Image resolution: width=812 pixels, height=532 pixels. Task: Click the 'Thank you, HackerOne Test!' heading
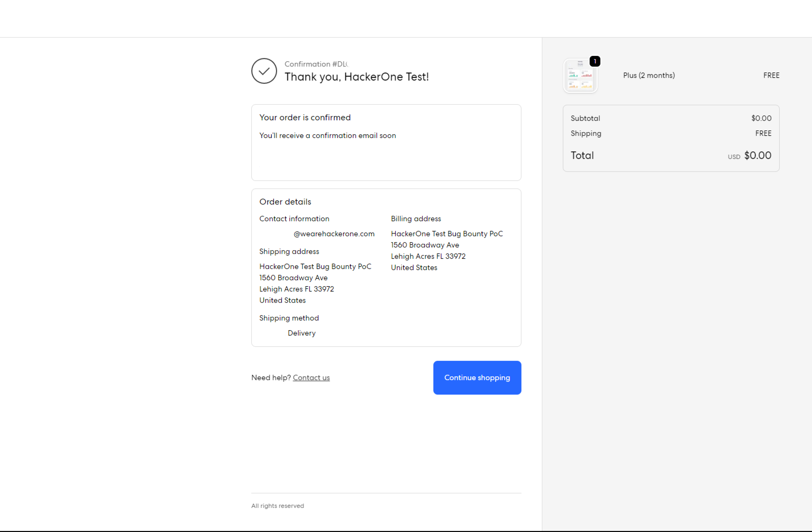(x=357, y=77)
